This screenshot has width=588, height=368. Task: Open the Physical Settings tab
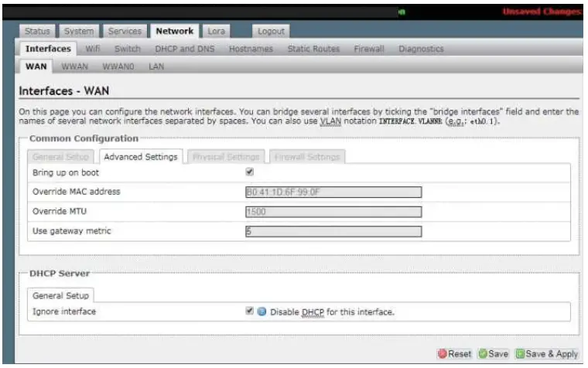pyautogui.click(x=226, y=157)
